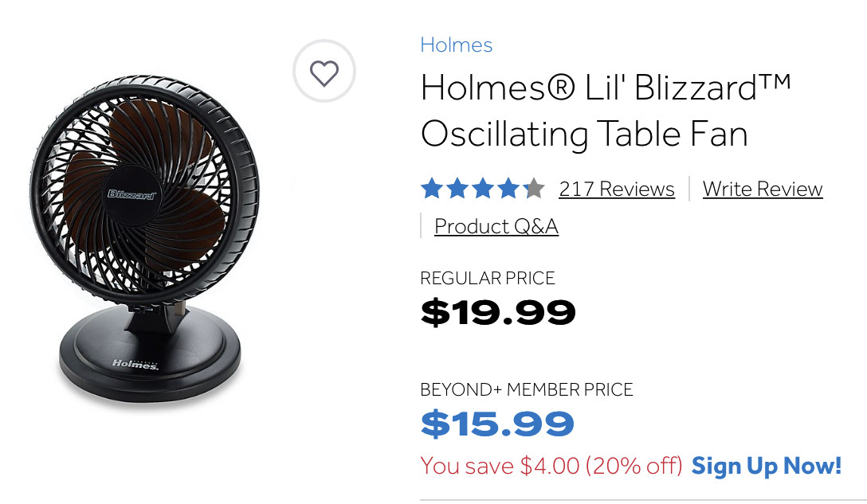Open the 217 Reviews link
The height and width of the screenshot is (504, 867).
pos(617,189)
